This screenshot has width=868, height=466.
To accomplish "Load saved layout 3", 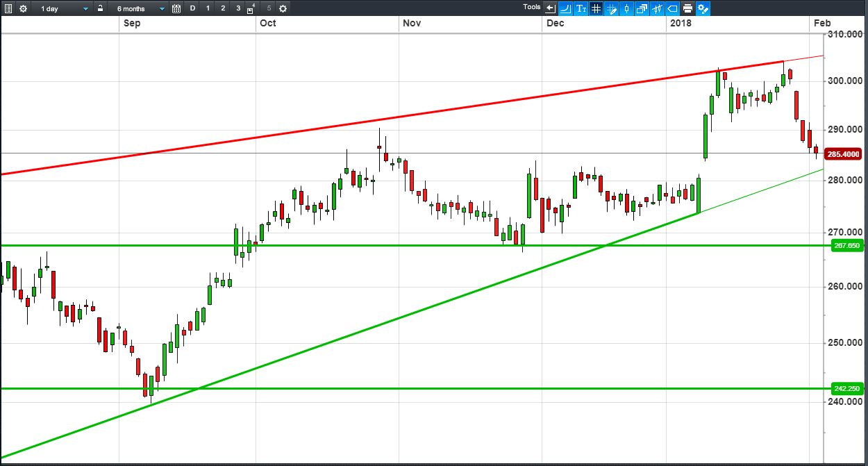I will tap(238, 8).
